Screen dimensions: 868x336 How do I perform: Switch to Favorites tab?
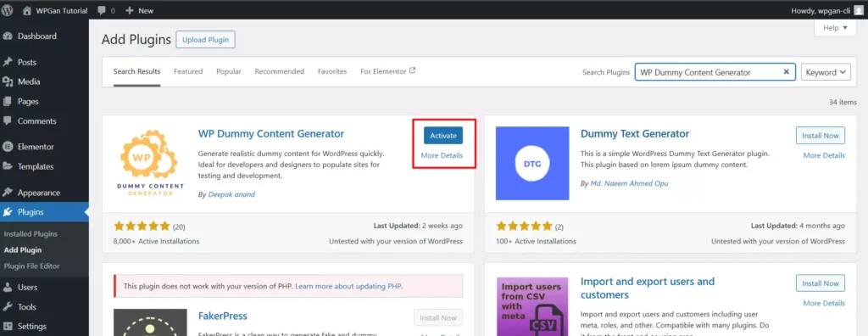tap(332, 71)
